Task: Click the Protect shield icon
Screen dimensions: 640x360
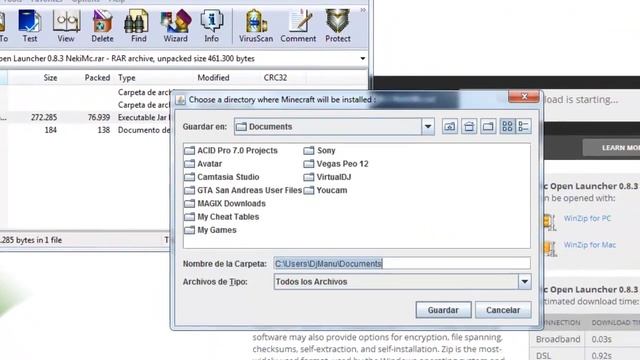Action: 338,26
